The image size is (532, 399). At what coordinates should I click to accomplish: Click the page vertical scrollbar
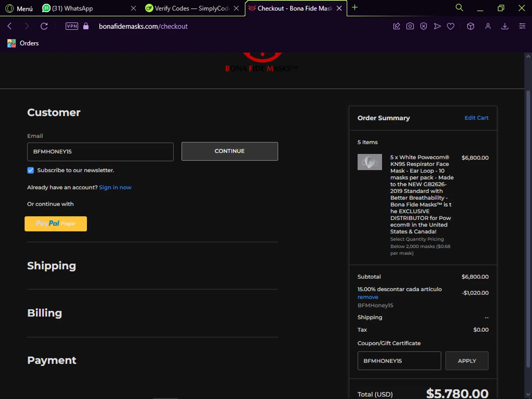click(528, 229)
